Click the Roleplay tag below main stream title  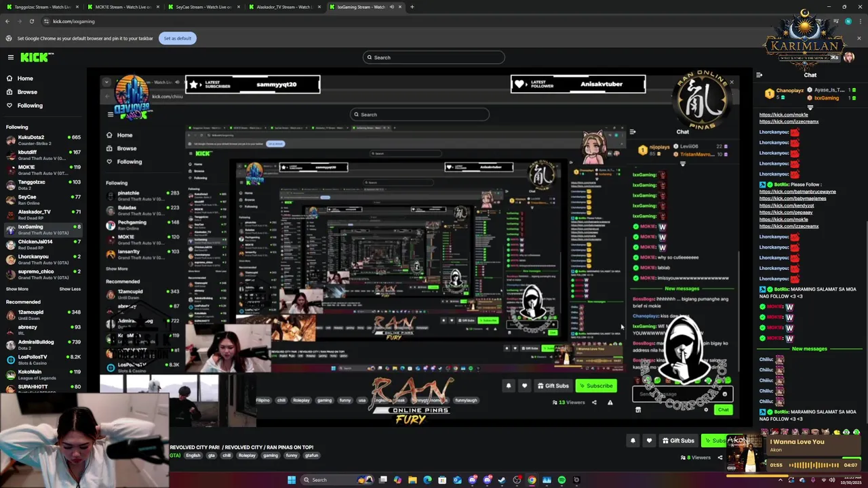click(x=247, y=455)
